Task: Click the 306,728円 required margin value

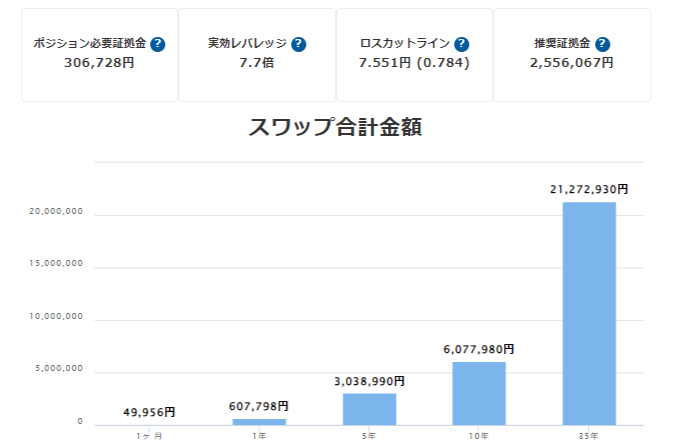Action: pos(99,63)
